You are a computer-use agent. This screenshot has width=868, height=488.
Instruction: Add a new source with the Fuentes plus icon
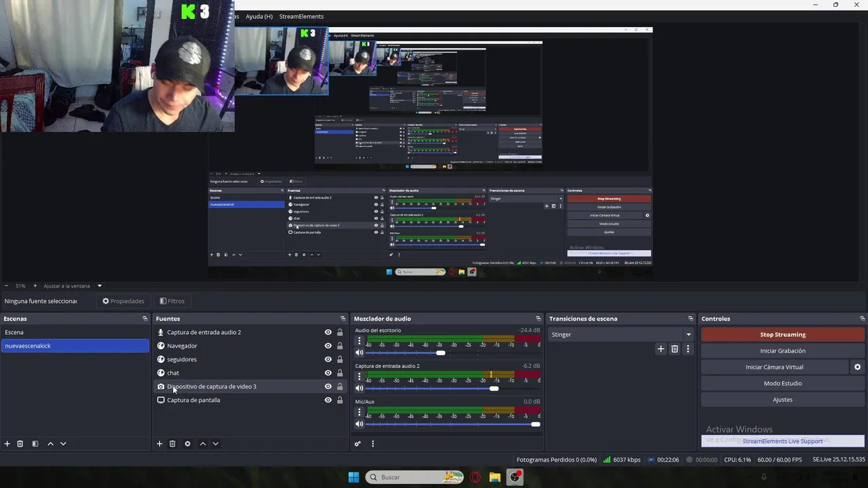(x=159, y=444)
